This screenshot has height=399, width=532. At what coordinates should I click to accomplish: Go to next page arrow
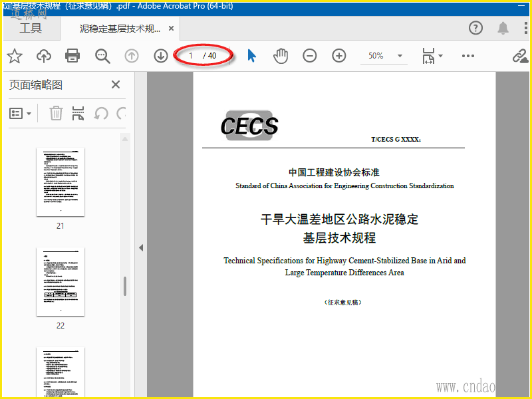click(161, 56)
